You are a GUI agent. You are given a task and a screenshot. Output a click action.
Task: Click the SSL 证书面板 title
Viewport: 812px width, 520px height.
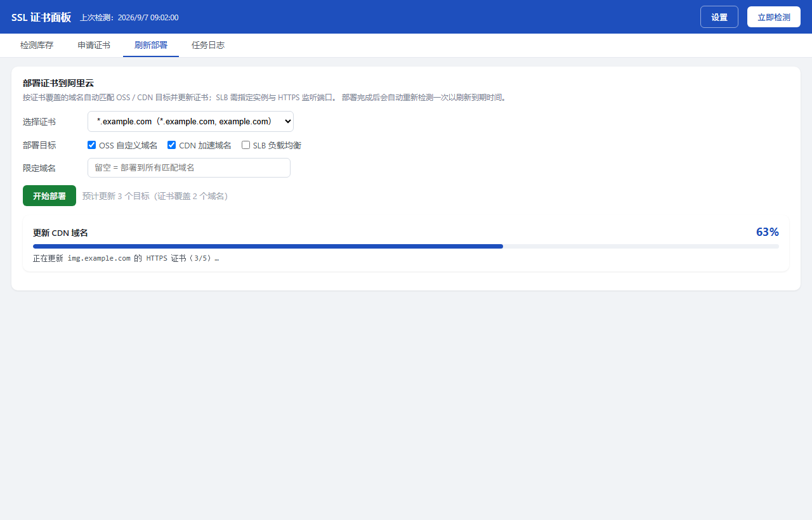tap(41, 17)
